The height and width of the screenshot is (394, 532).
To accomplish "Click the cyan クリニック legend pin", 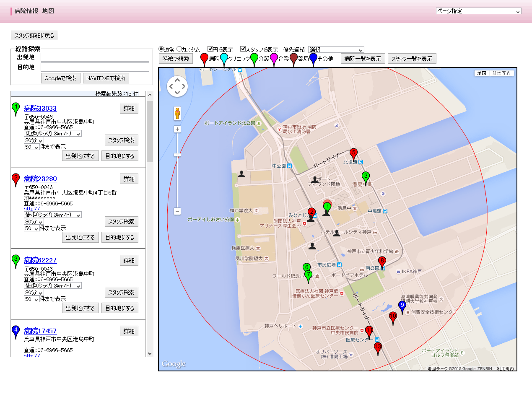I will [224, 60].
